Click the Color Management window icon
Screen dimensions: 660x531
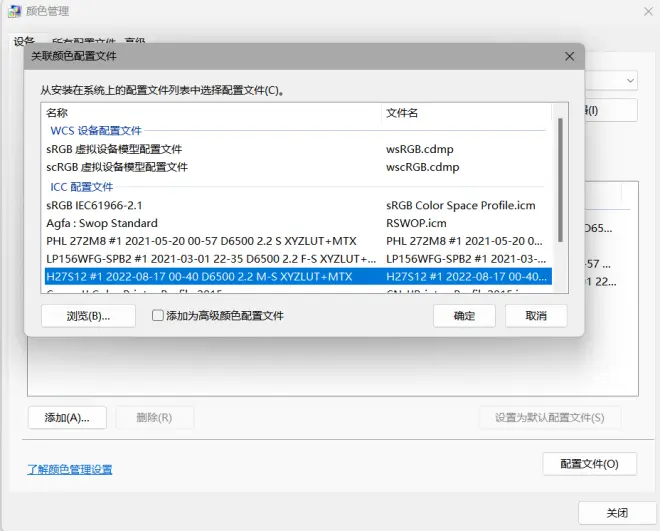pos(14,11)
